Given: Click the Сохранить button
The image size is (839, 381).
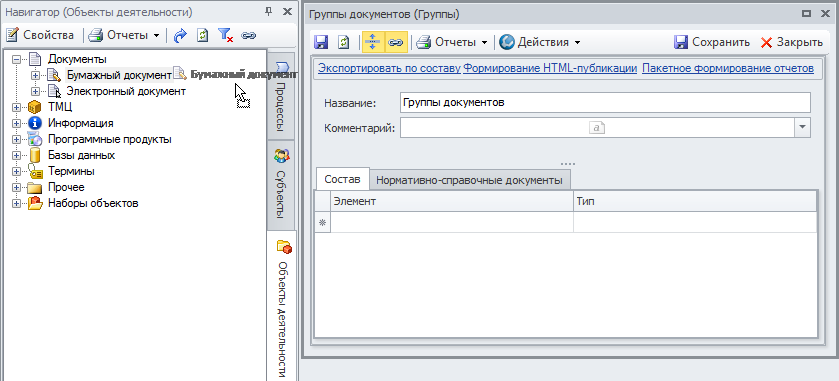Looking at the screenshot, I should tap(712, 42).
